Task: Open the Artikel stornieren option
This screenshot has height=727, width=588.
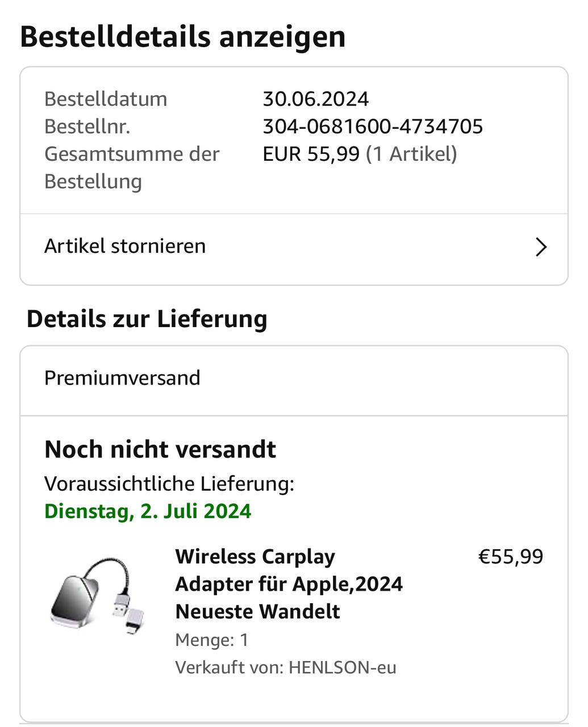Action: click(125, 246)
